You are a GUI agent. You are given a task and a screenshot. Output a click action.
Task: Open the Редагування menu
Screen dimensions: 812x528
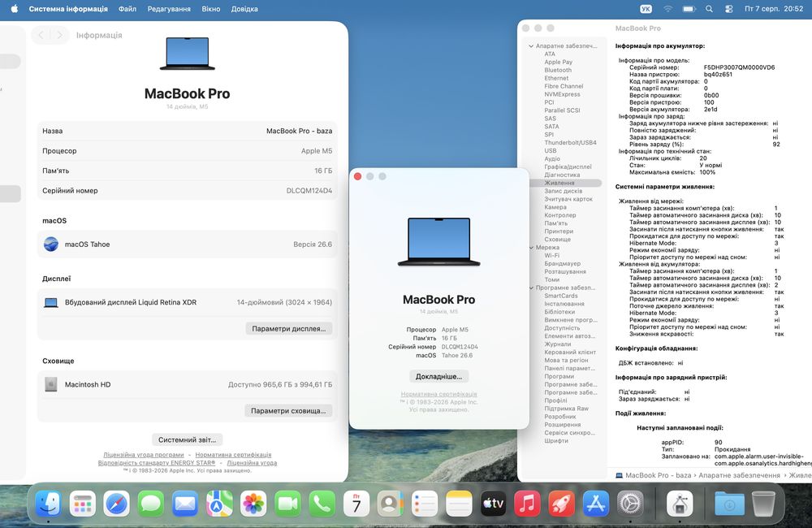(169, 9)
